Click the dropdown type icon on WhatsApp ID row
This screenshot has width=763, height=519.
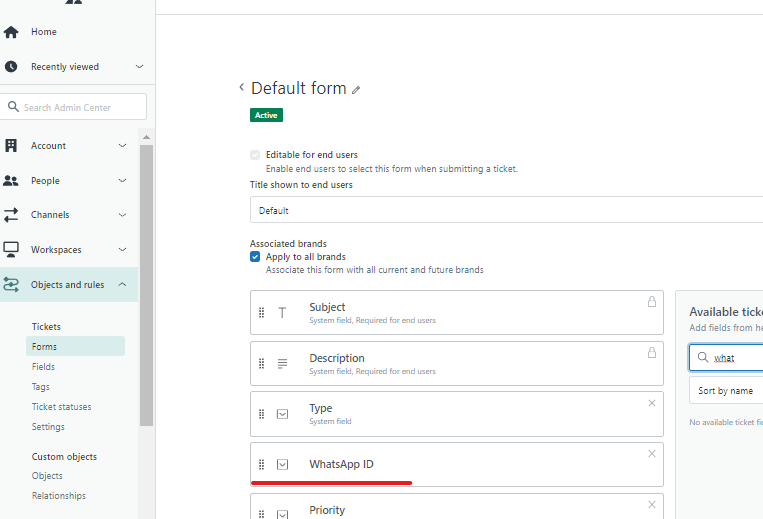pos(282,465)
